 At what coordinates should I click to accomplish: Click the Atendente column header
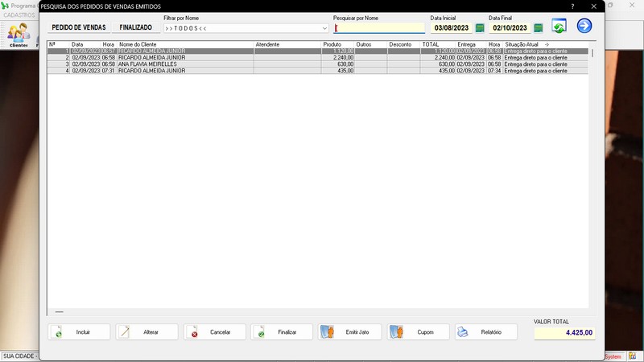point(287,44)
